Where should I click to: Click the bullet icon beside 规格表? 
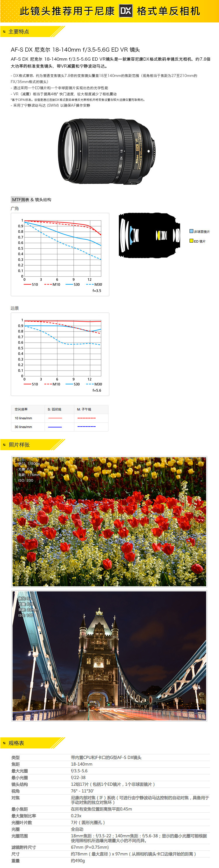[x=4, y=743]
